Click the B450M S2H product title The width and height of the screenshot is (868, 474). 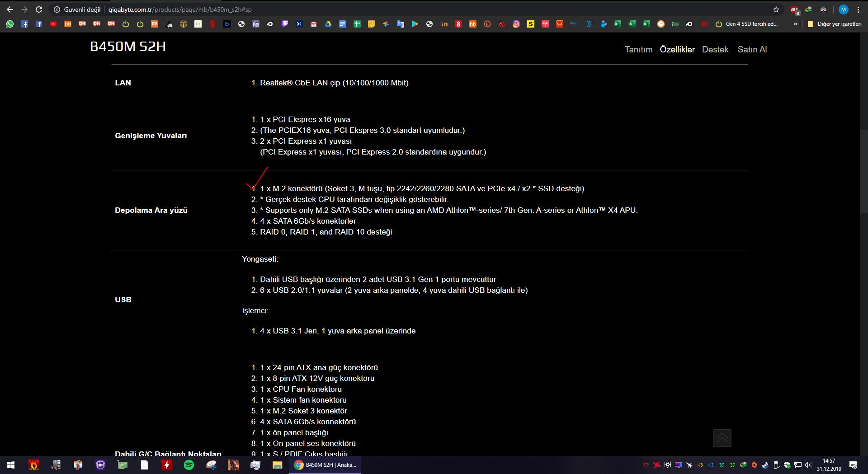(128, 47)
